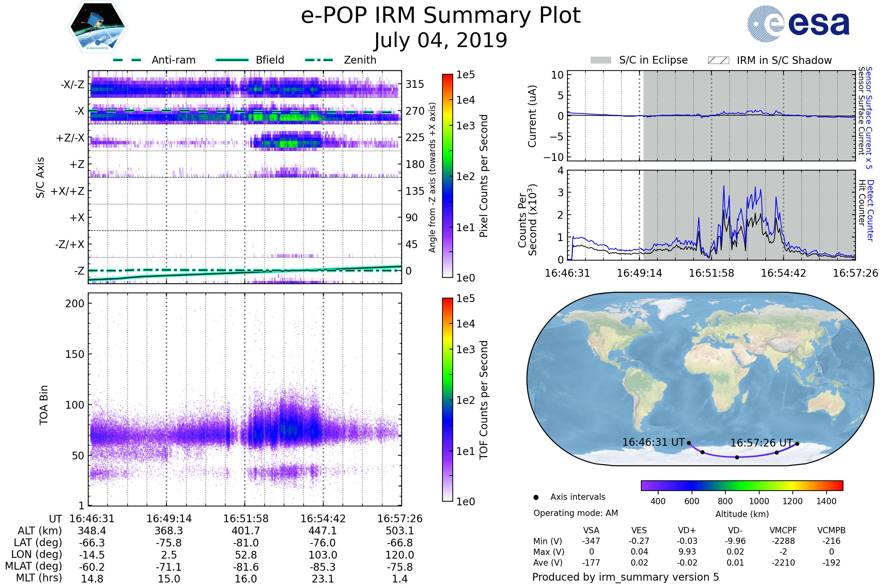
Task: Click the ESA logo
Action: (798, 23)
